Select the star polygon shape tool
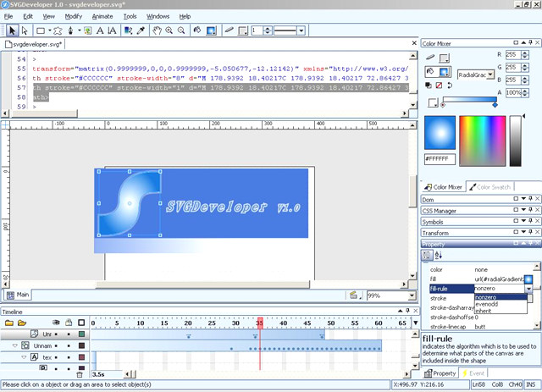This screenshot has height=392, width=542. pyautogui.click(x=58, y=30)
